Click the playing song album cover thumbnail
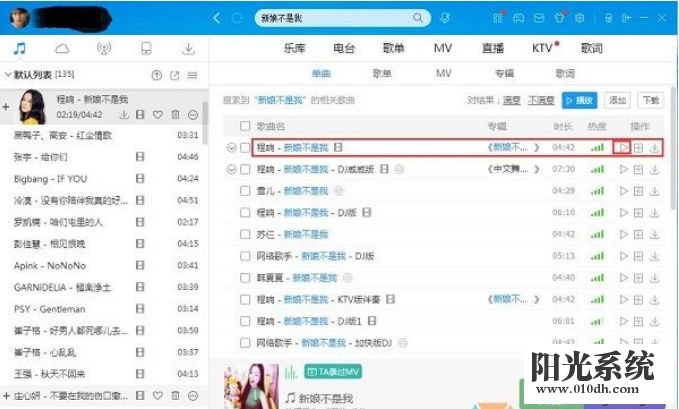This screenshot has width=679, height=409. [x=32, y=107]
